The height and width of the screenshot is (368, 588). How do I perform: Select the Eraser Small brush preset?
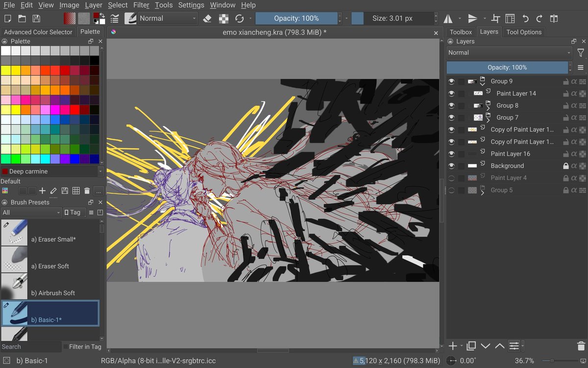tap(50, 233)
